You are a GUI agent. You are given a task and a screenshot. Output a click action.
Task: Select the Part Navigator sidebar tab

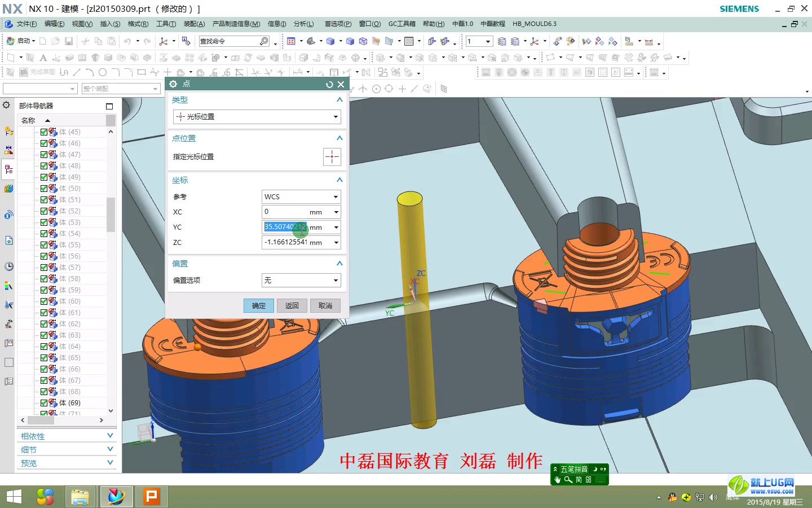(8, 169)
